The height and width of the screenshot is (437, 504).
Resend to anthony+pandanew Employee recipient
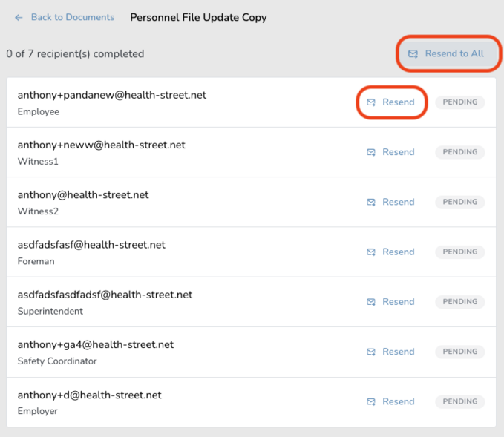(x=391, y=102)
